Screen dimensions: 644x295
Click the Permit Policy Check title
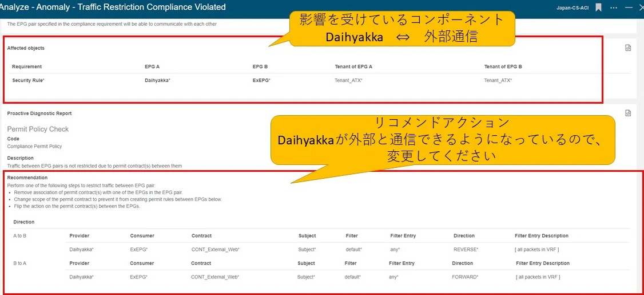pos(38,129)
